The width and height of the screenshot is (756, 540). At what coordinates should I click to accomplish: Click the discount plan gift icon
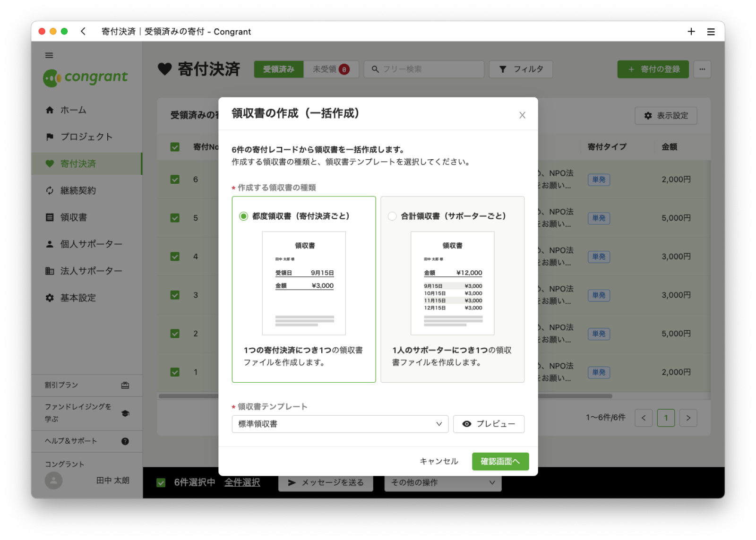tap(125, 386)
